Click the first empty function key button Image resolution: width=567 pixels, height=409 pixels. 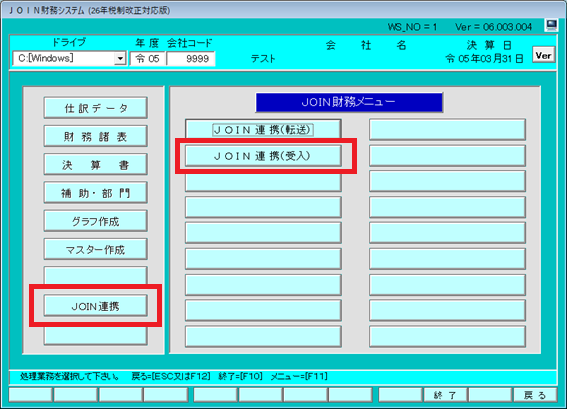click(30, 395)
